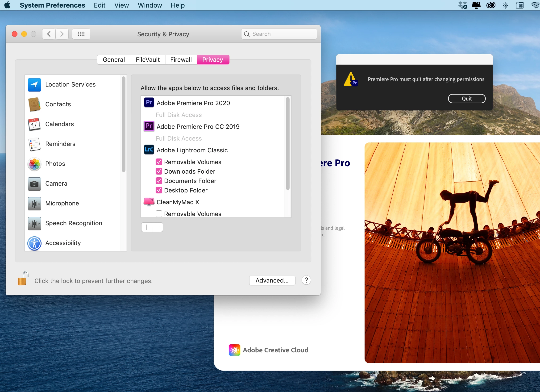Click the Dropbox menu bar icon
This screenshot has width=540, height=392.
[462, 5]
